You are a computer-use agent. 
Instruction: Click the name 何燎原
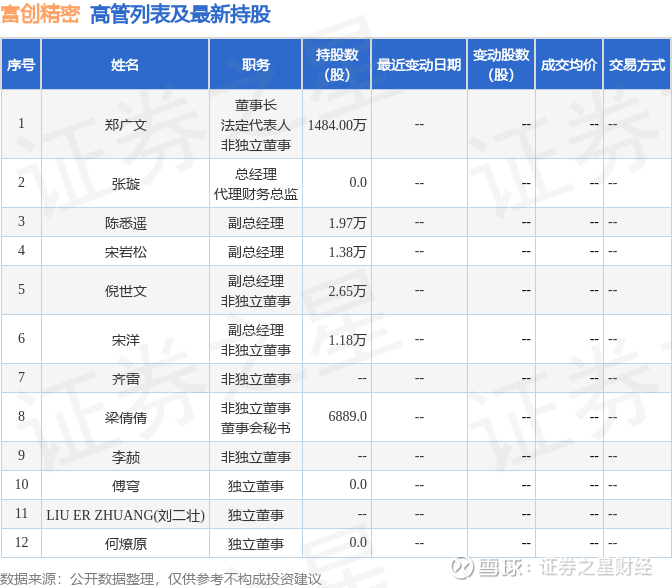pos(126,544)
